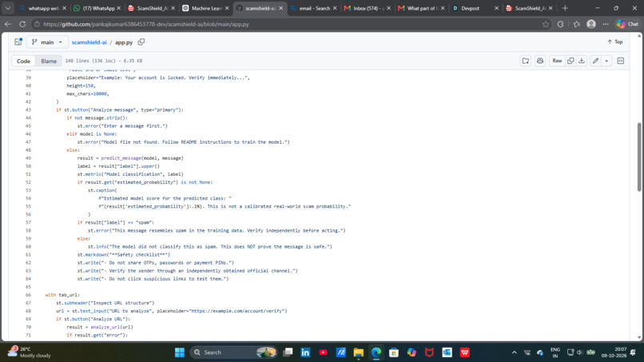Viewport: 644px width, 362px height.
Task: Copy raw file contents icon
Action: 570,61
